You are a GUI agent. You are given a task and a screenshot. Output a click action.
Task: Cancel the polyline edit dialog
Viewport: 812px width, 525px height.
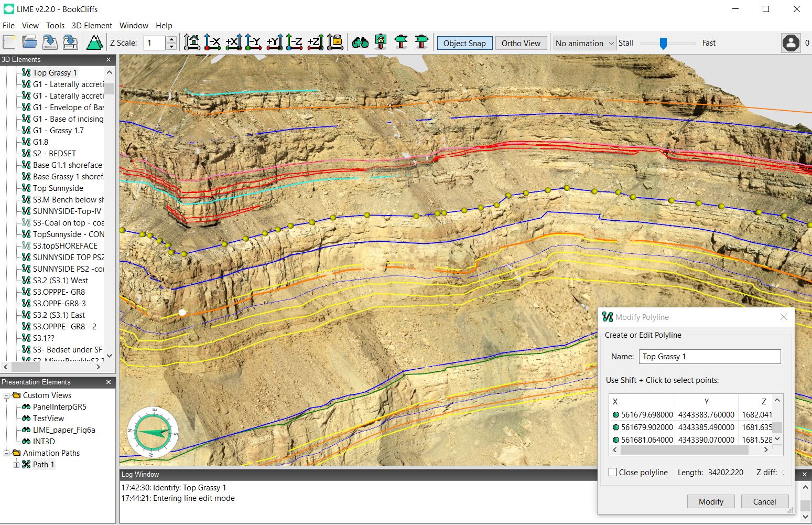[x=764, y=501]
